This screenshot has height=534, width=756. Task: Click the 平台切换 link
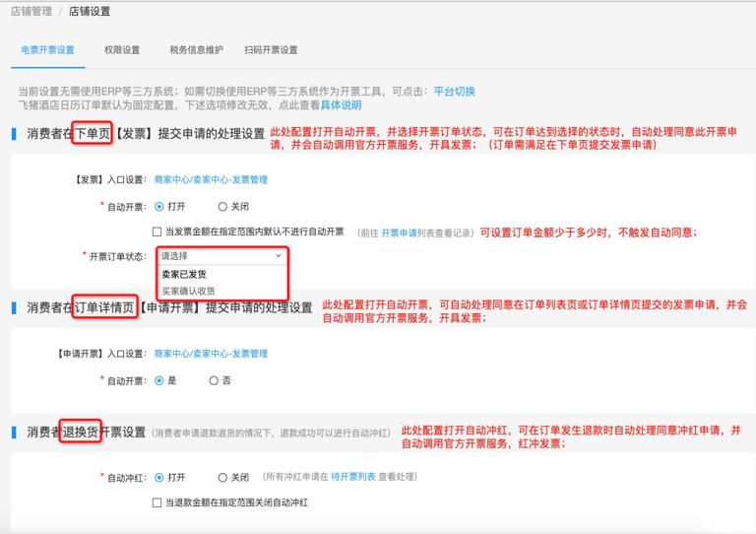pos(455,92)
